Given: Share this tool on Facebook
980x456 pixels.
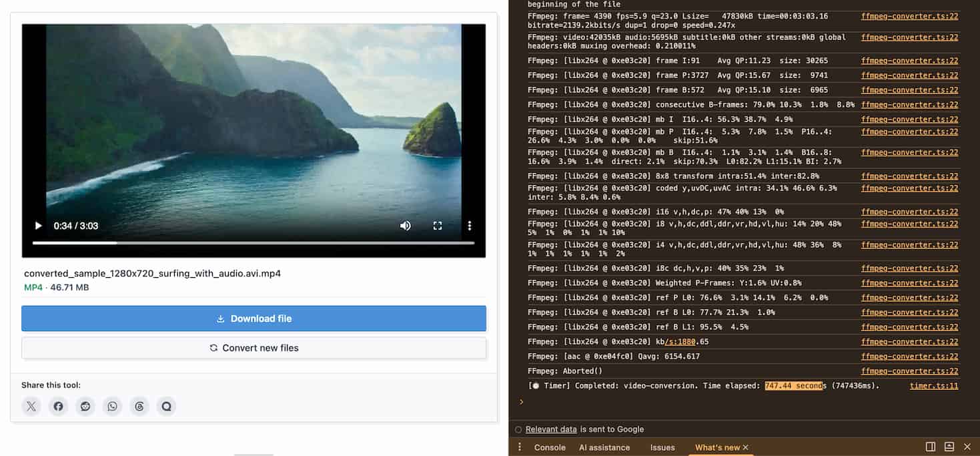Looking at the screenshot, I should click(x=59, y=406).
